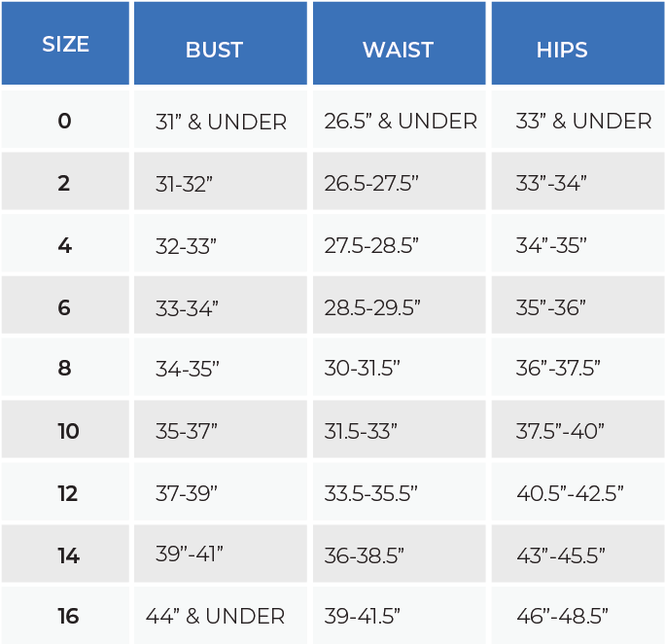Select the WAIST column header
The width and height of the screenshot is (665, 644).
coord(398,51)
